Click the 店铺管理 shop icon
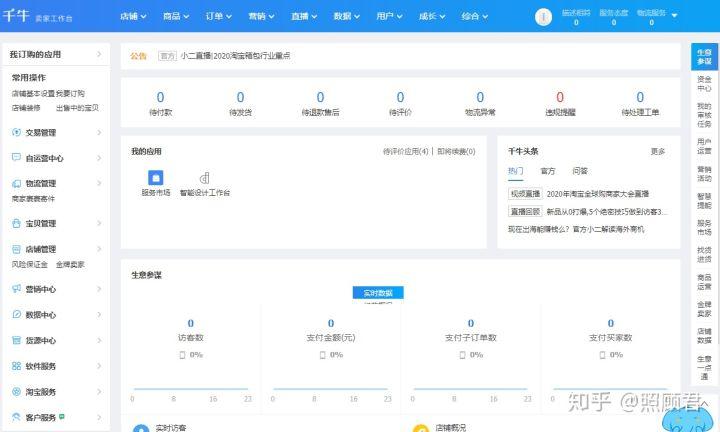Screen dimensions: 720x432 (17, 249)
